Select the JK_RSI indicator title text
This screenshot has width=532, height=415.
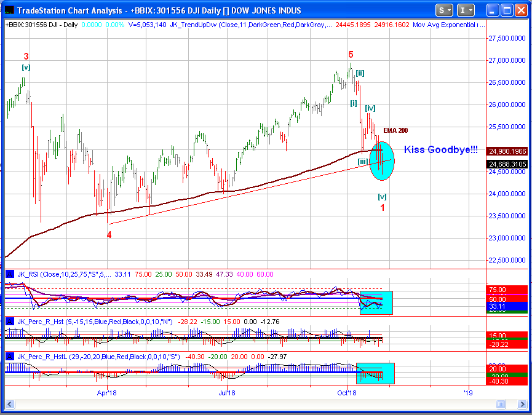[64, 274]
